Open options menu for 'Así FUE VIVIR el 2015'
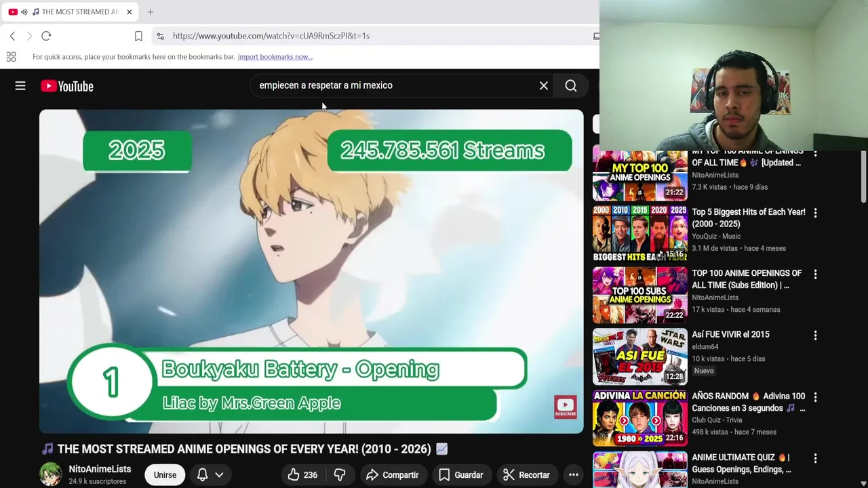 [815, 335]
